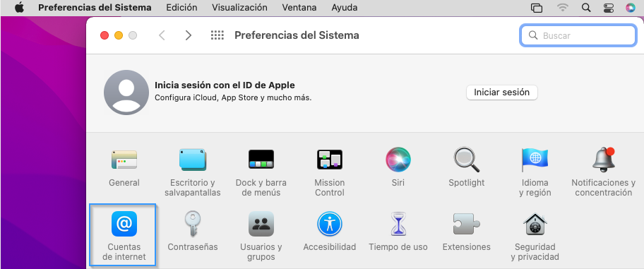Open Spotlight search in menu bar
Viewport: 644px width, 269px height.
click(586, 8)
